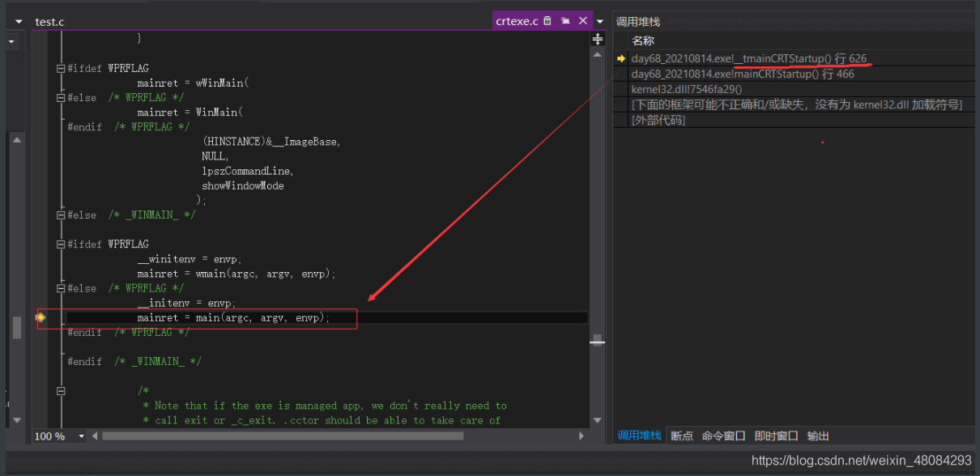Open the scope dropdown above the editor margin

coord(12,40)
